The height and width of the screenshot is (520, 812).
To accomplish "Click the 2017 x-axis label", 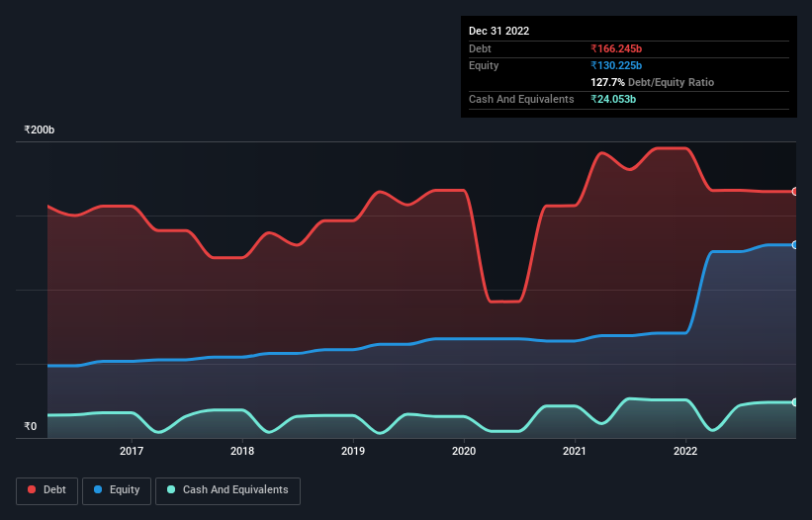I will click(132, 451).
